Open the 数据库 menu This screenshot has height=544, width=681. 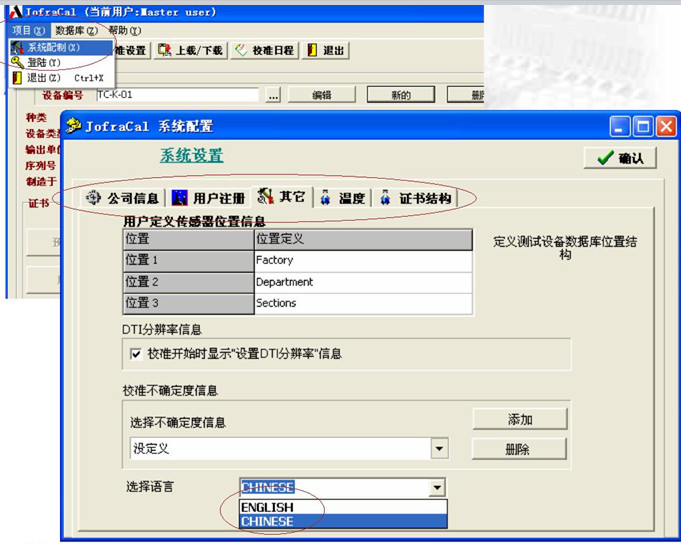[76, 30]
